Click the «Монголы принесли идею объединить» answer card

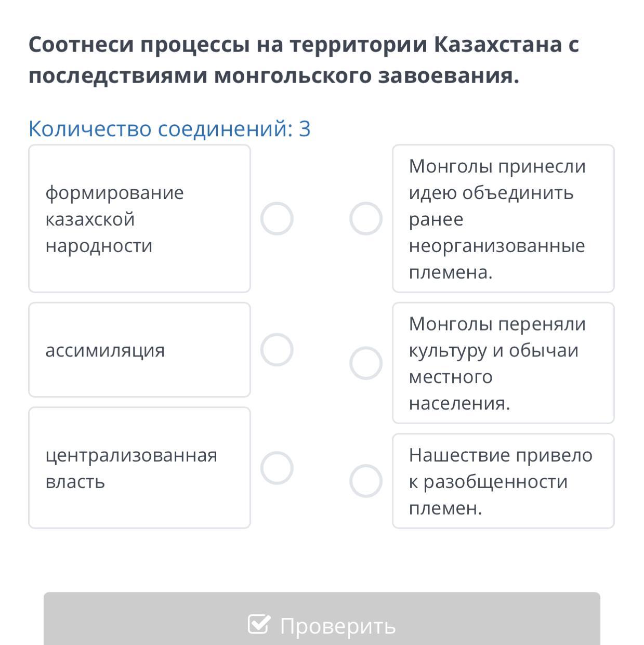click(503, 219)
